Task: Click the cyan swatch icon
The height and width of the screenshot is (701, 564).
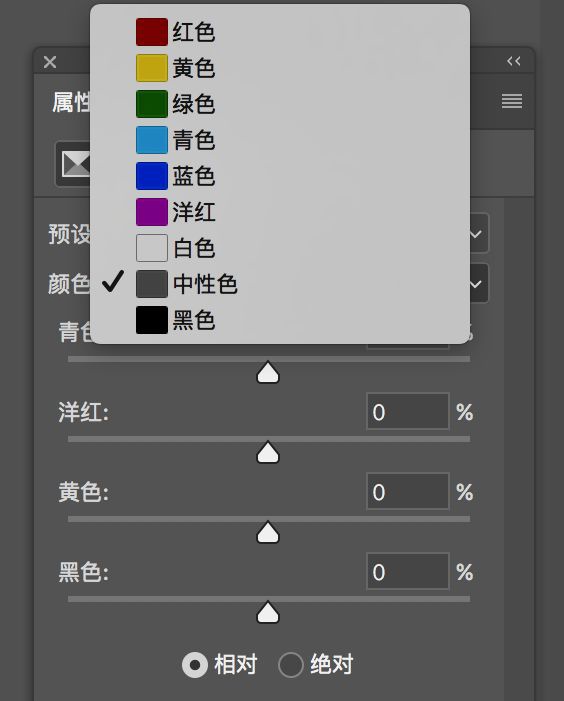Action: pos(152,140)
